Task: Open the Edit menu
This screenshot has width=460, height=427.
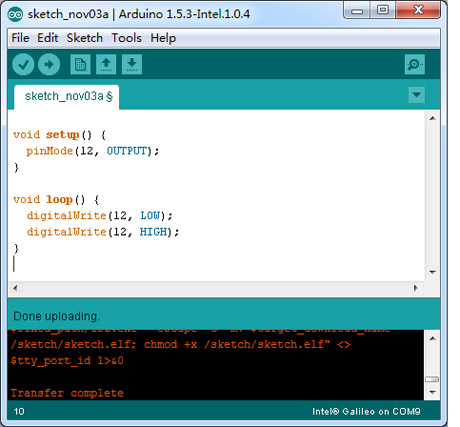Action: coord(48,38)
